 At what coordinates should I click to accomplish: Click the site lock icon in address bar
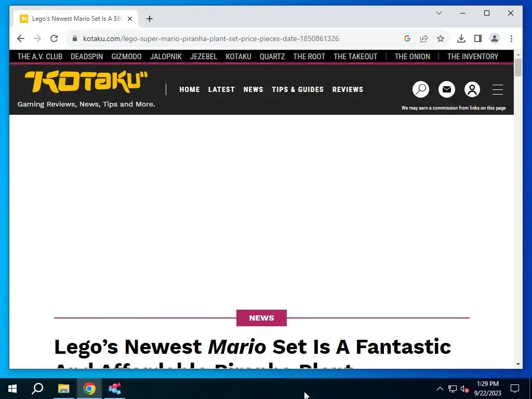tap(75, 38)
